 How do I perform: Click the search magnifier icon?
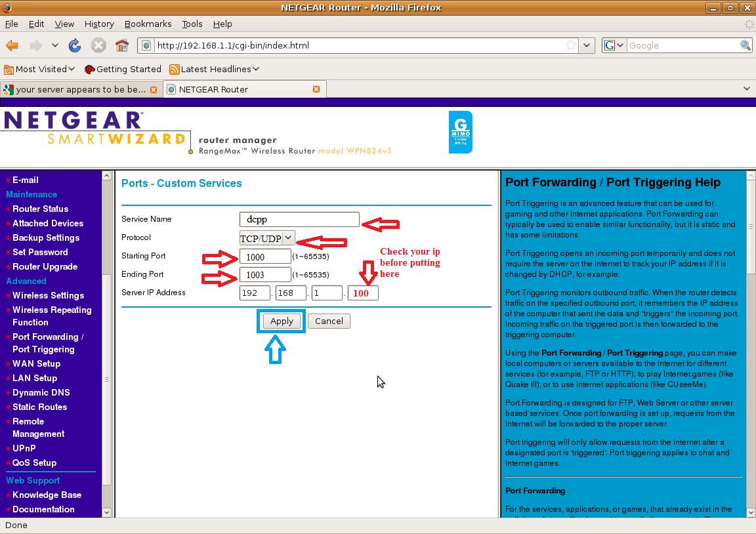(x=745, y=45)
